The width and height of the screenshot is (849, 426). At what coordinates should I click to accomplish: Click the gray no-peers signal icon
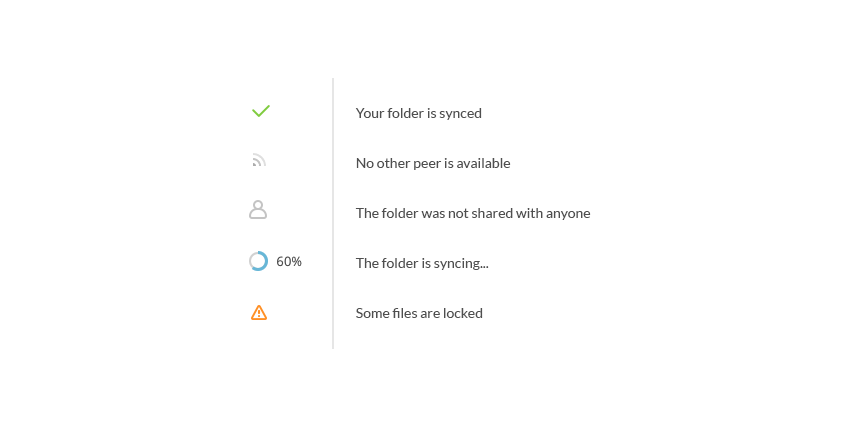(259, 160)
